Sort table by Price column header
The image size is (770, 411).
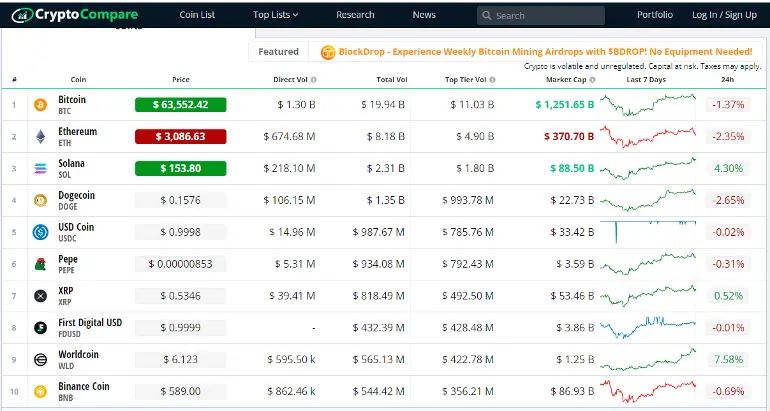180,80
